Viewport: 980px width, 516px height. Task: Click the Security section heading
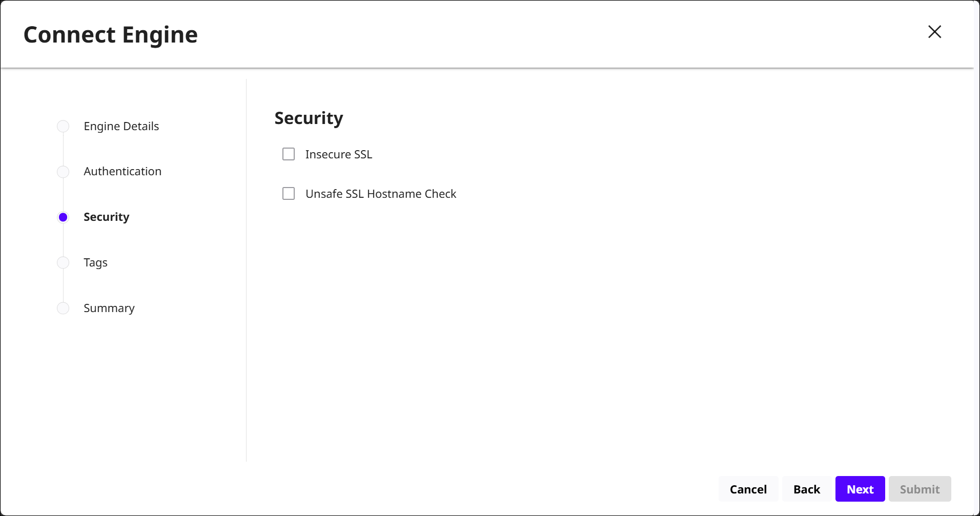tap(309, 118)
